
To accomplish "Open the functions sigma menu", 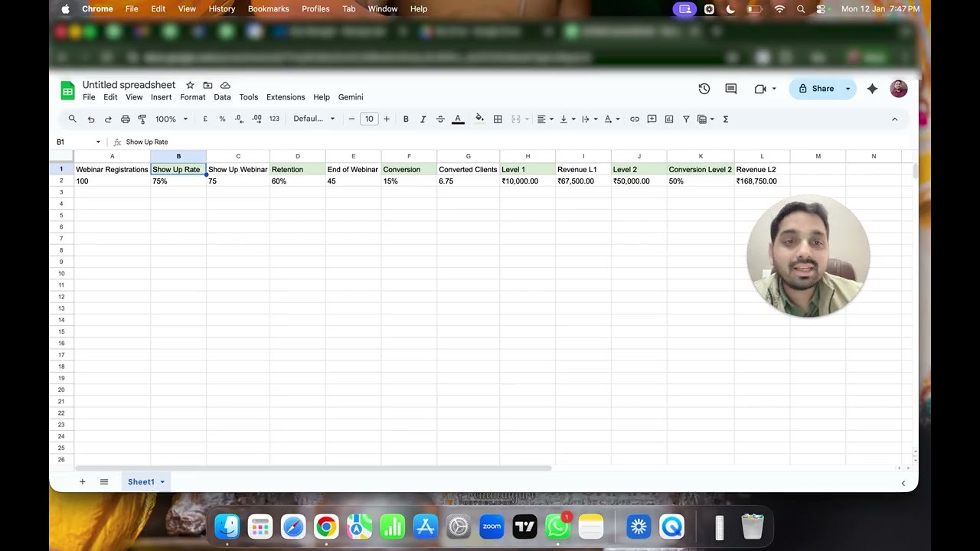I will point(726,119).
